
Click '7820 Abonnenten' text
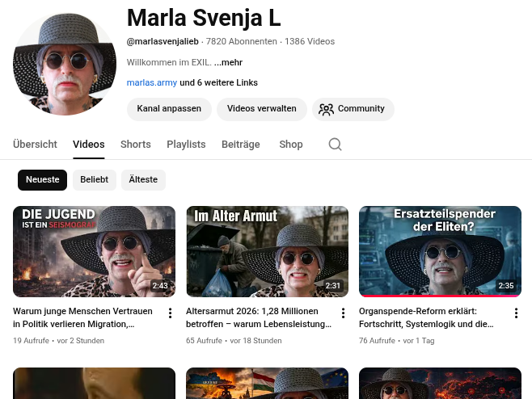242,42
